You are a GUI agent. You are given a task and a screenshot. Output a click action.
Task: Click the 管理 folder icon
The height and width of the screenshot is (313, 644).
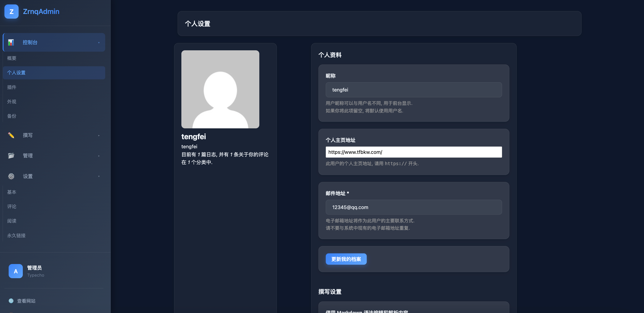(11, 156)
